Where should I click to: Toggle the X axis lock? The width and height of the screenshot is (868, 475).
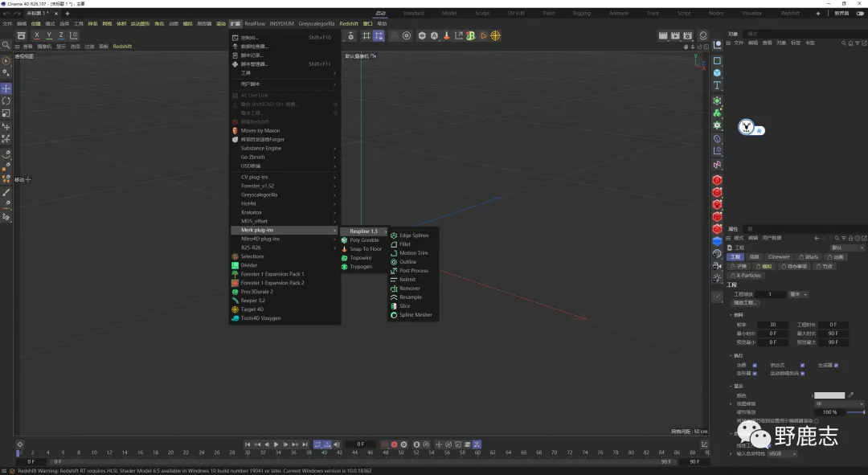[x=36, y=35]
